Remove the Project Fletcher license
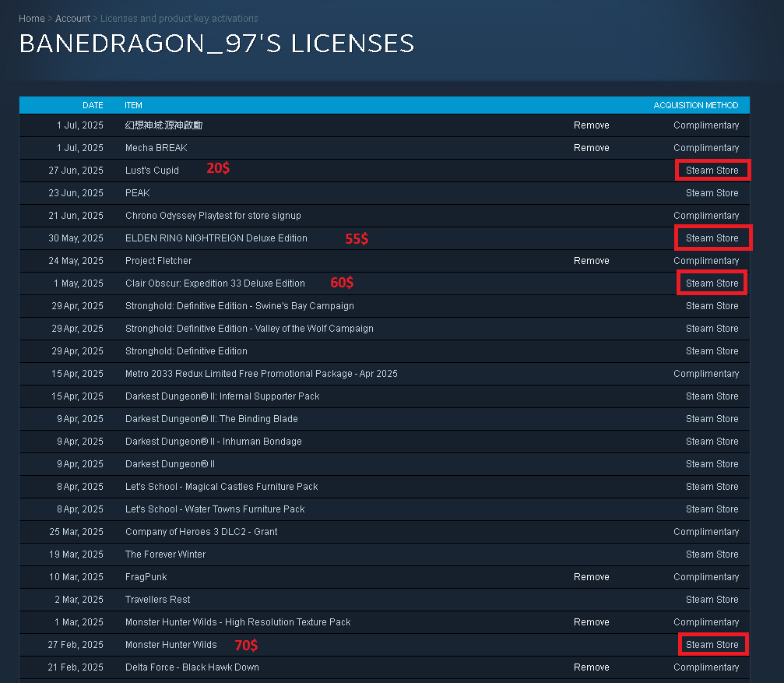Image resolution: width=784 pixels, height=683 pixels. coord(591,260)
